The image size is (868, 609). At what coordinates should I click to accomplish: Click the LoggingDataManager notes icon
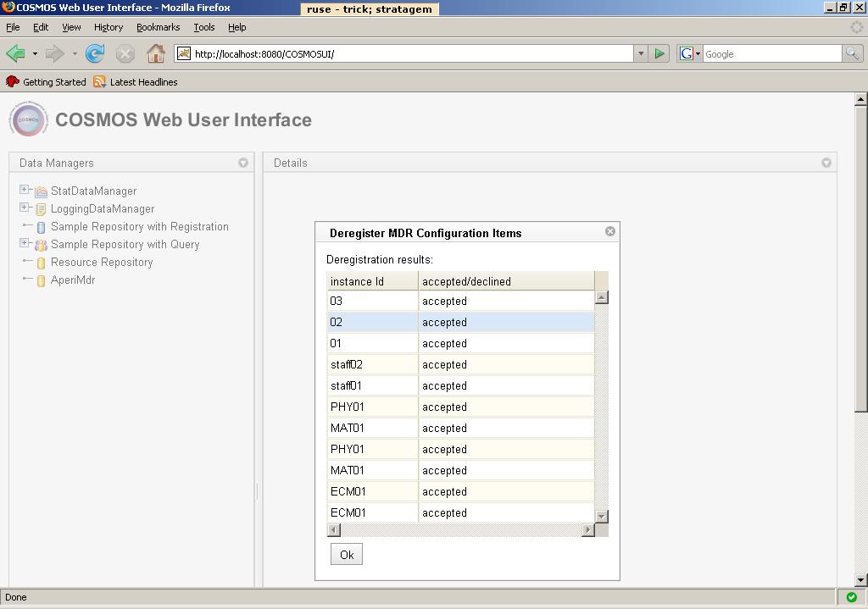tap(41, 209)
